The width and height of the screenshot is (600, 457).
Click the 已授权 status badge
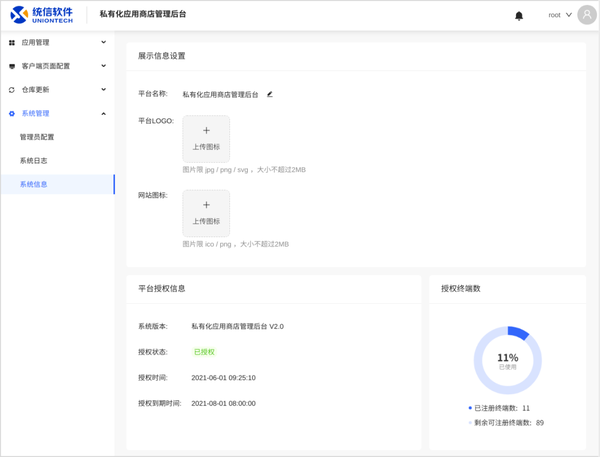coord(204,352)
